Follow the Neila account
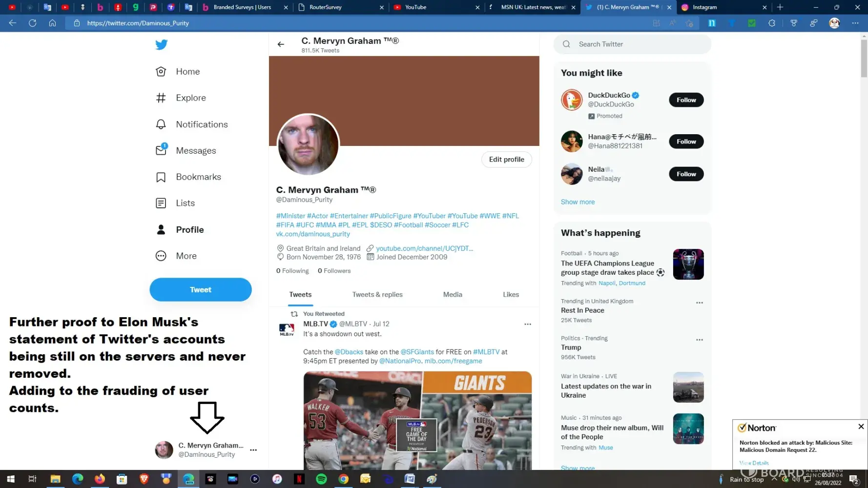This screenshot has height=488, width=868. coord(686,174)
